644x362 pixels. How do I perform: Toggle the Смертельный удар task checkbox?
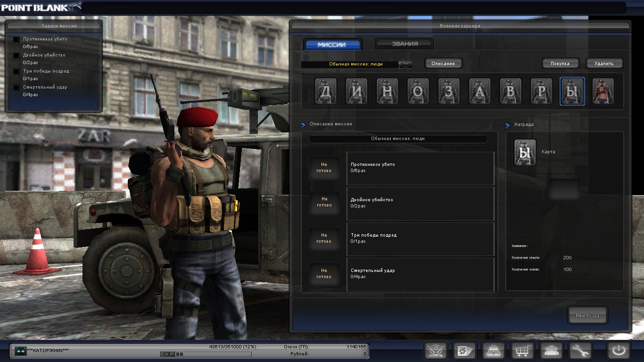coord(17,88)
